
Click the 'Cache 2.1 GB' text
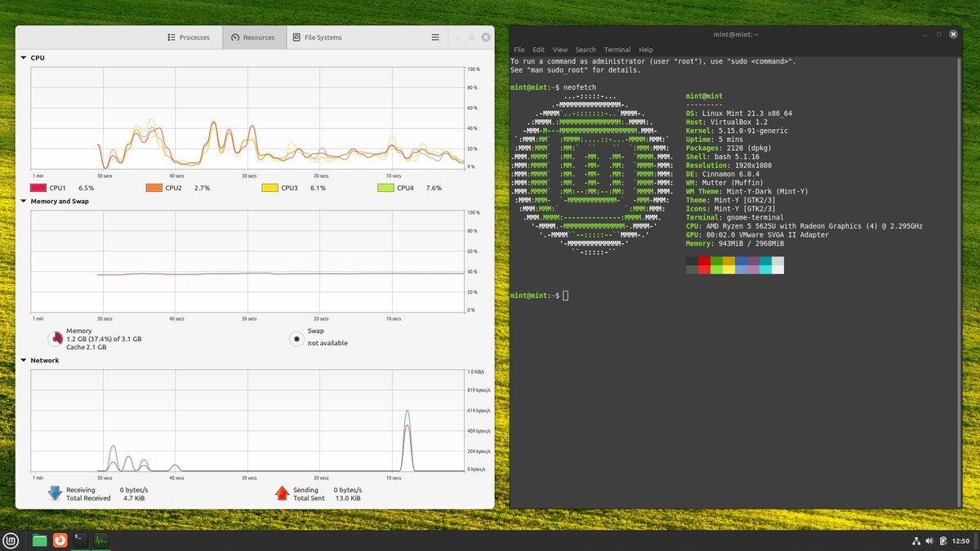[x=87, y=347]
